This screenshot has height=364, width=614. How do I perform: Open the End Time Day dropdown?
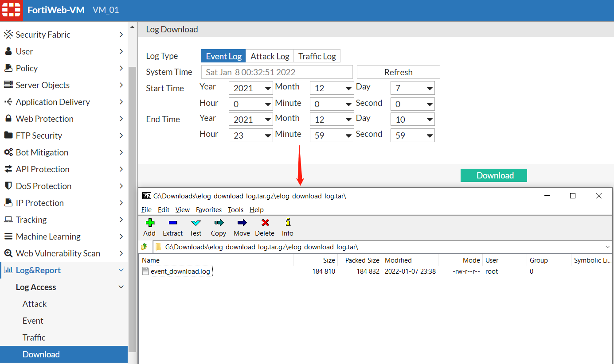(412, 120)
